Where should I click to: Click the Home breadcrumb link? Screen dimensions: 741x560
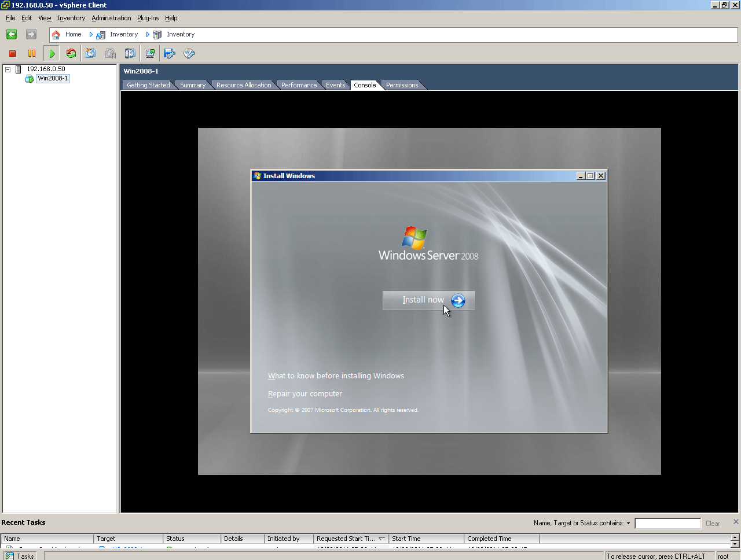[x=73, y=35]
